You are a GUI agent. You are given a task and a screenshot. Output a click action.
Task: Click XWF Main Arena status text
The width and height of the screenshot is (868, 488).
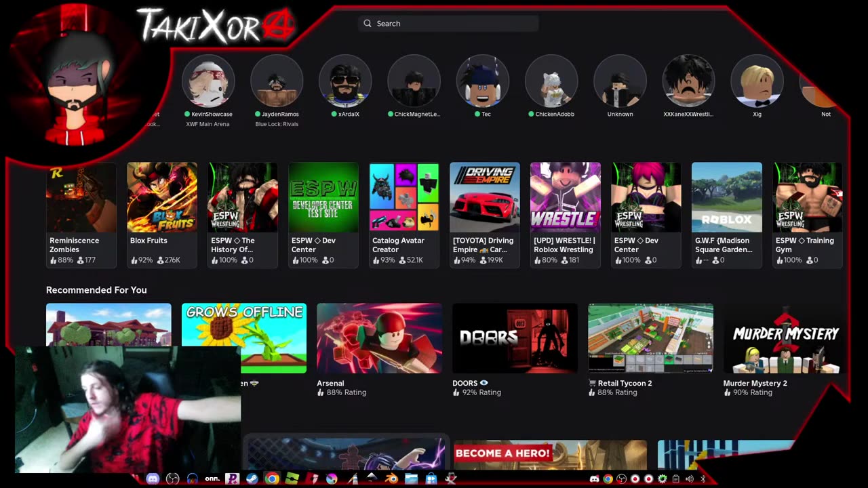click(208, 124)
